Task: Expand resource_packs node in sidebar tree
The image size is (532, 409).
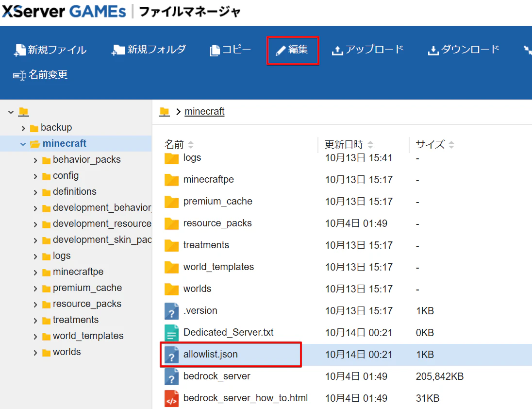Action: click(x=35, y=305)
